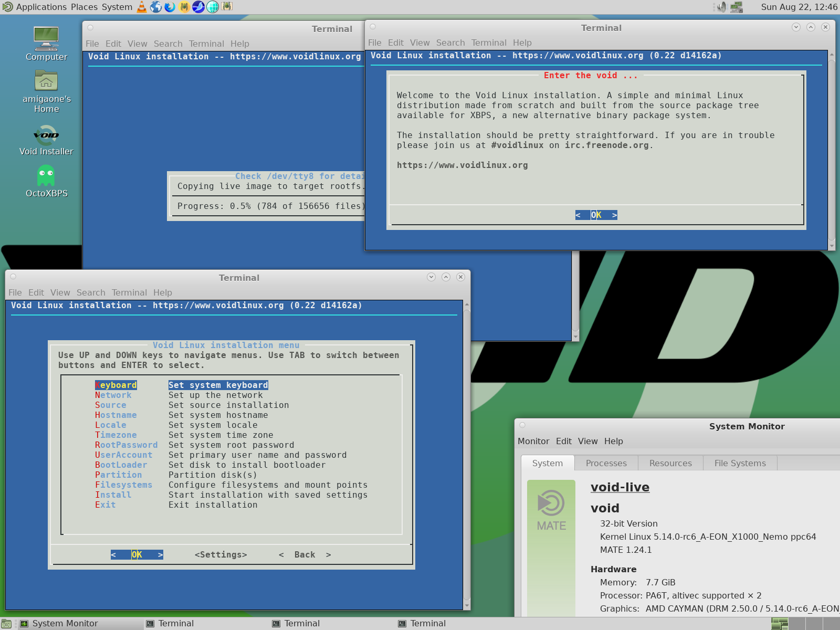Select the Hostname installer menu entry

pos(182,415)
